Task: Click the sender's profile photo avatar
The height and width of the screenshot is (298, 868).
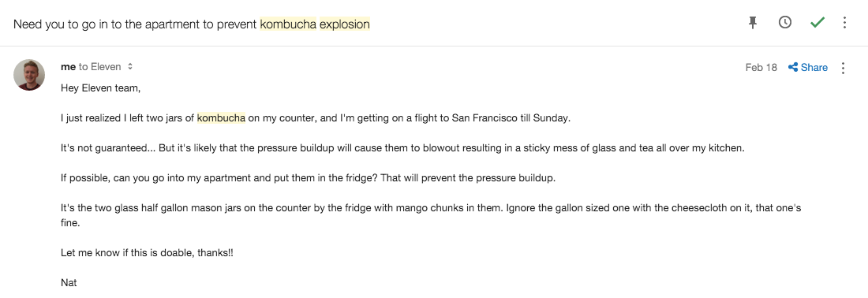Action: 29,75
